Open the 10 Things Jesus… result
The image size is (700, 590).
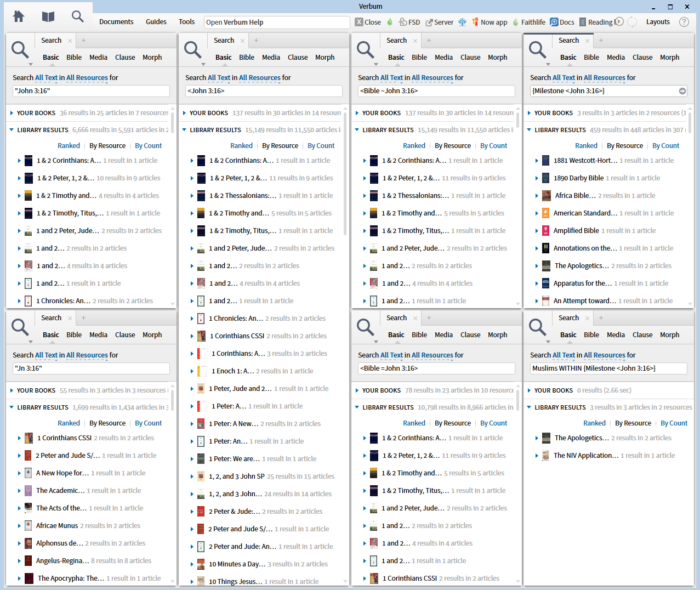click(x=236, y=582)
